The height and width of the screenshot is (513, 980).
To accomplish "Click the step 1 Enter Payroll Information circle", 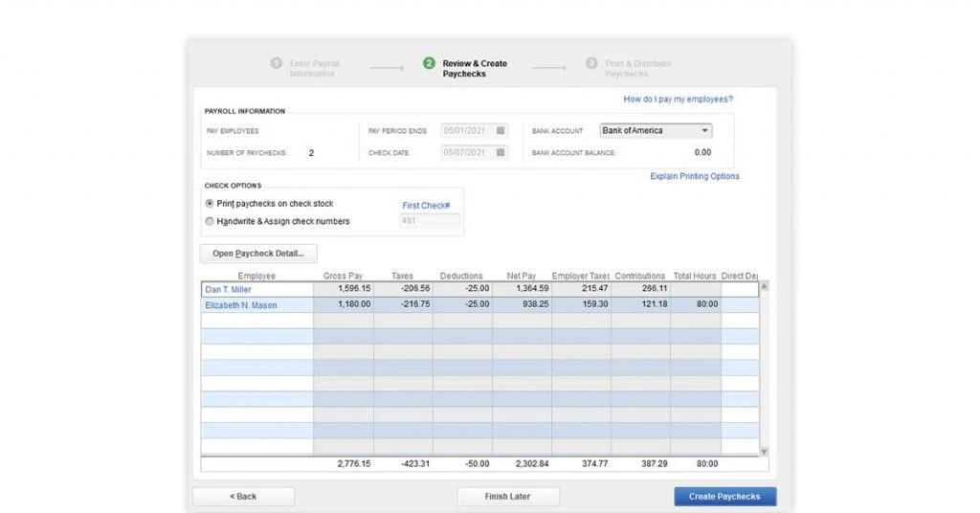I will [277, 63].
